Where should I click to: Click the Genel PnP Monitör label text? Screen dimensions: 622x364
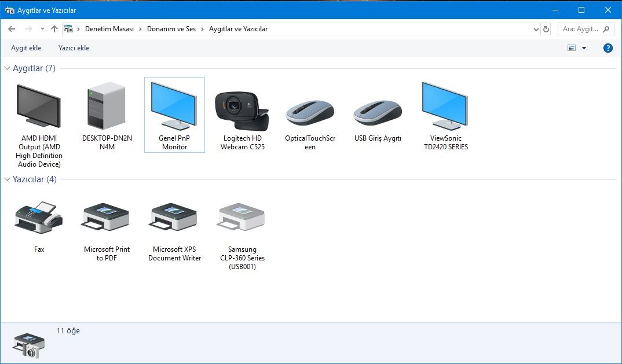tap(174, 142)
